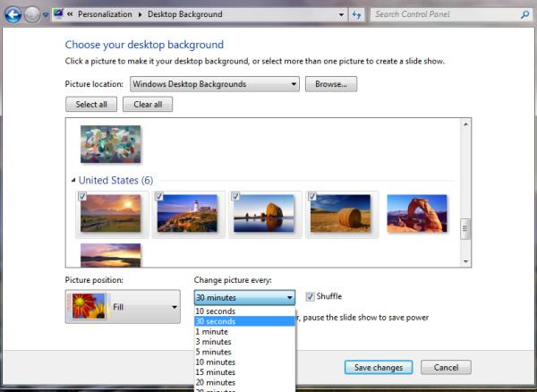Open the Picture location dropdown
This screenshot has height=392, width=537.
point(215,84)
